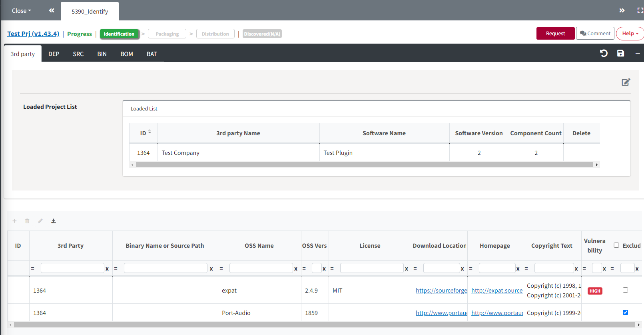Click the Comment button
Screen dimensions: 644x335
pyautogui.click(x=595, y=34)
